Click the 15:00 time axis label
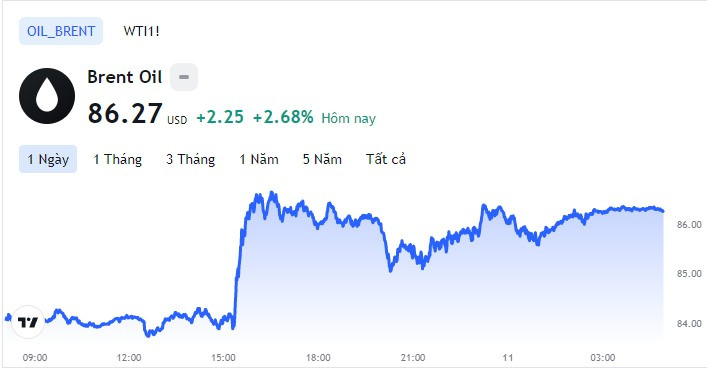 coord(223,357)
